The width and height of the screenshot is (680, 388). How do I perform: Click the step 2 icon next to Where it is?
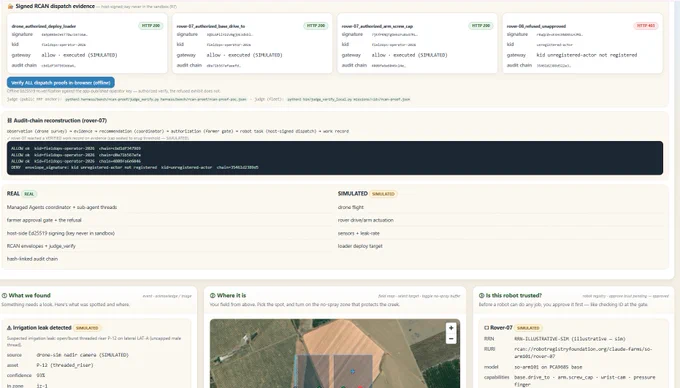[212, 295]
